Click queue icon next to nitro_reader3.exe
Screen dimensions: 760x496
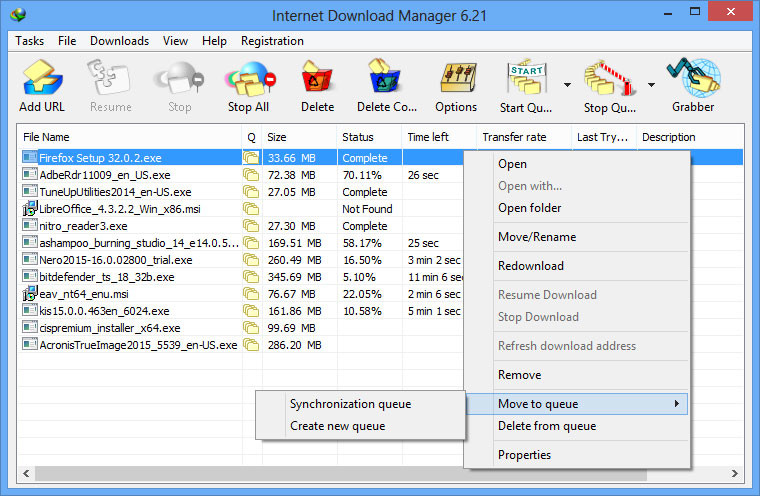[x=250, y=226]
